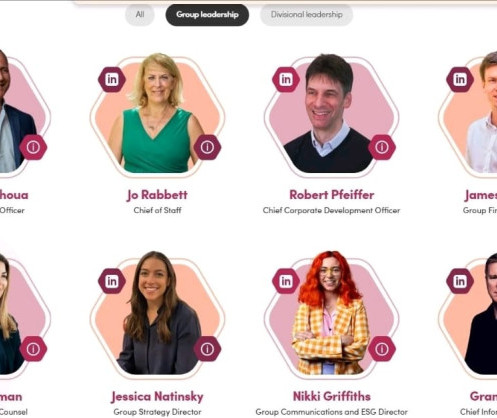Viewport: 497px width, 418px height.
Task: Click info icon on the Counsel card
Action: tap(33, 349)
